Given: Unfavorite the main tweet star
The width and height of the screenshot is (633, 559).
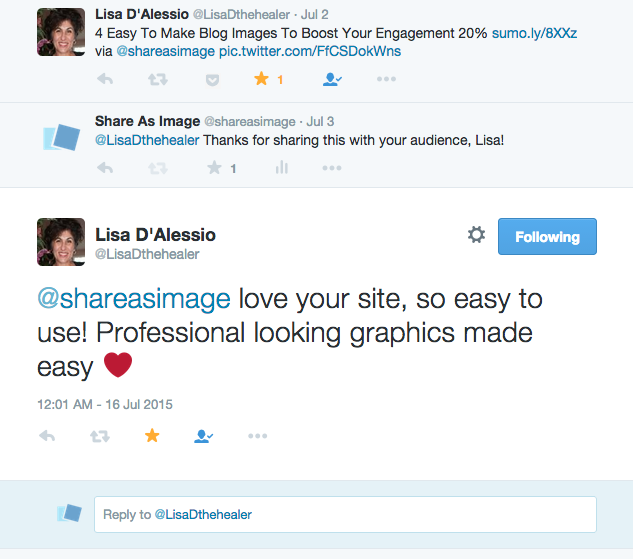Looking at the screenshot, I should coord(152,435).
